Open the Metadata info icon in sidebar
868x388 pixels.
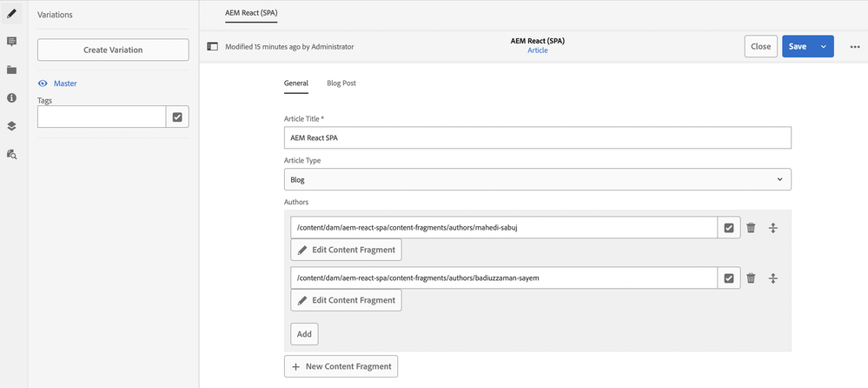(11, 97)
